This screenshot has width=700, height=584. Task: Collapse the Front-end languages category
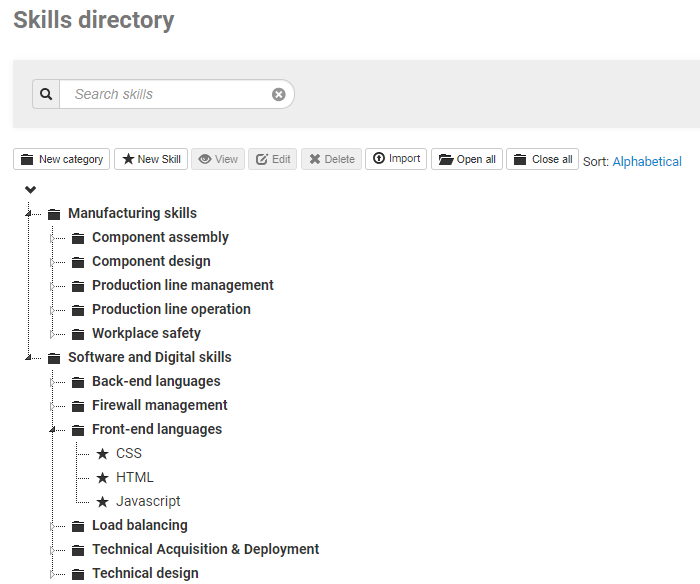tap(53, 429)
